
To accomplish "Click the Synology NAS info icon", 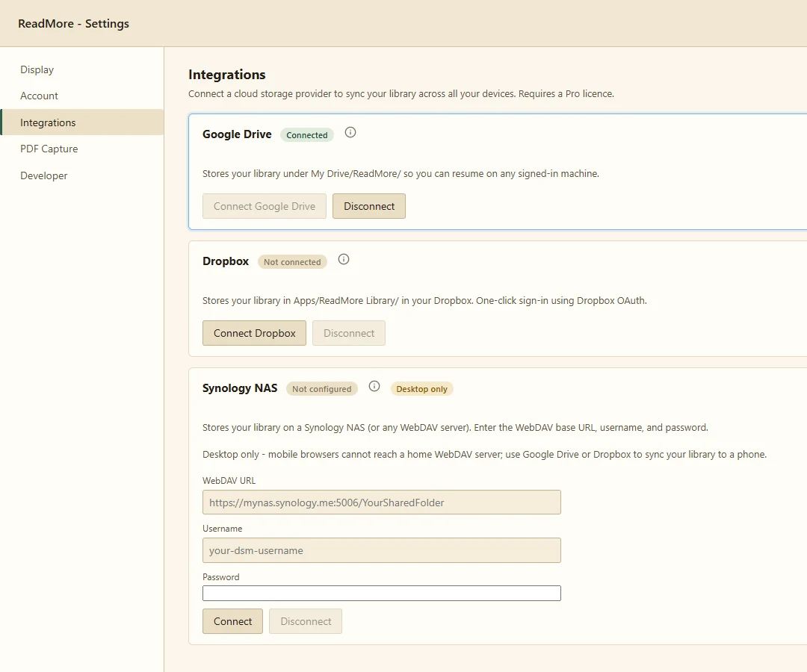I will pos(374,387).
